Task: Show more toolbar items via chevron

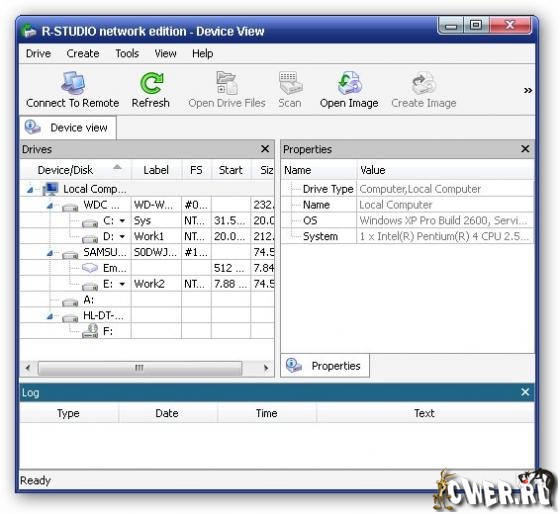Action: 528,90
